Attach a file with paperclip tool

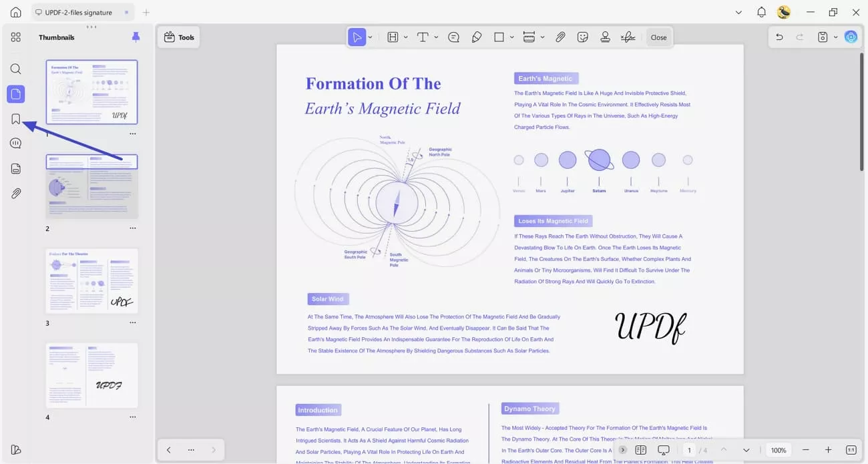tap(561, 37)
